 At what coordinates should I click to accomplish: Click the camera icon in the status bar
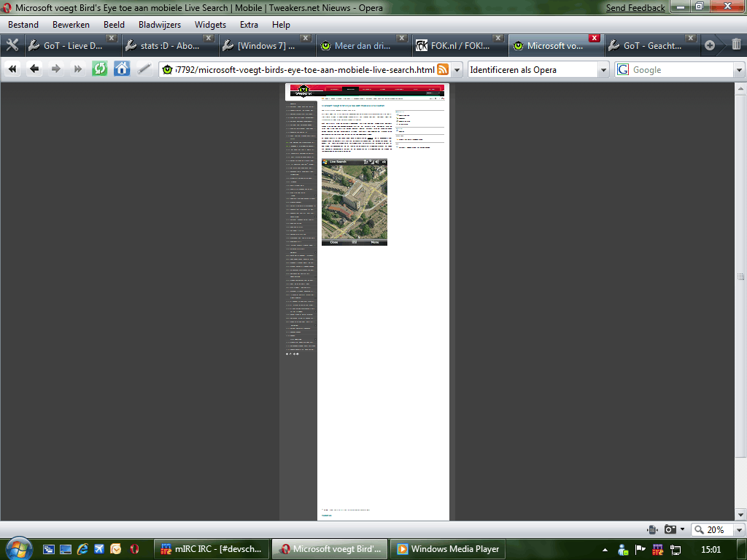[670, 529]
